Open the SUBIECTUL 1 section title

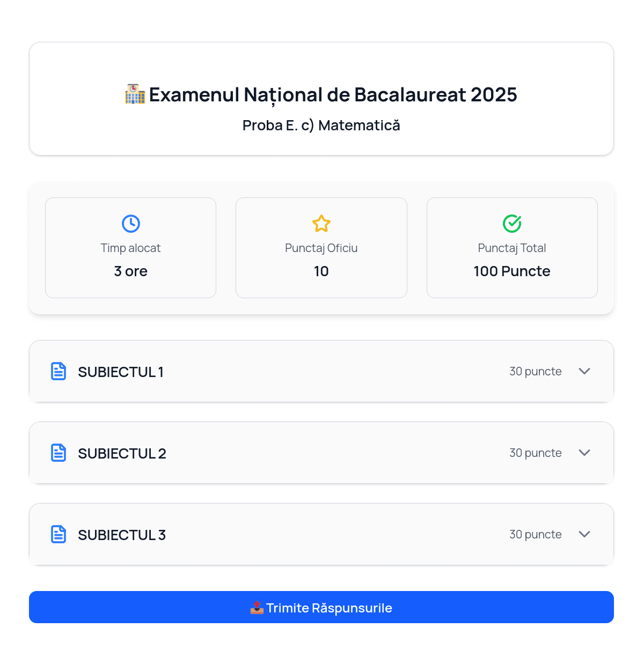click(x=121, y=372)
